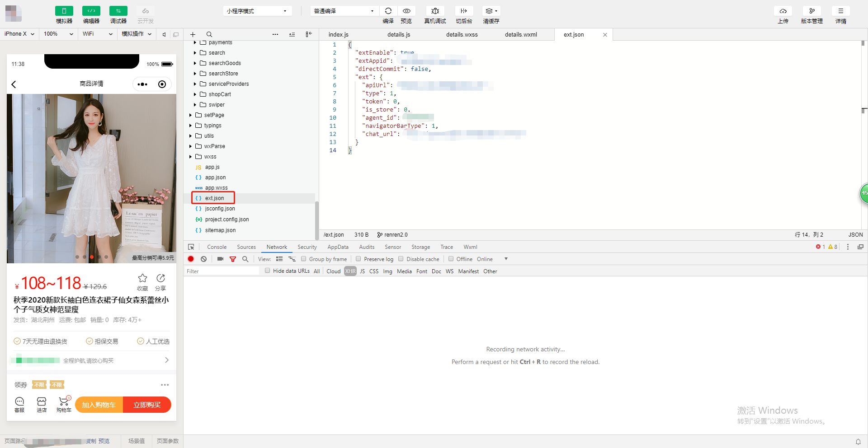Toggle the simulator panel button
Screen dimensions: 868x448
[64, 11]
